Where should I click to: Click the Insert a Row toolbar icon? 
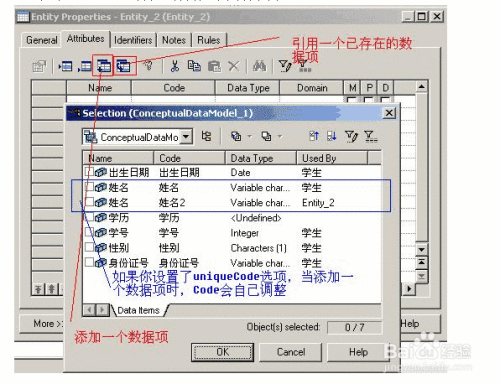pos(66,66)
